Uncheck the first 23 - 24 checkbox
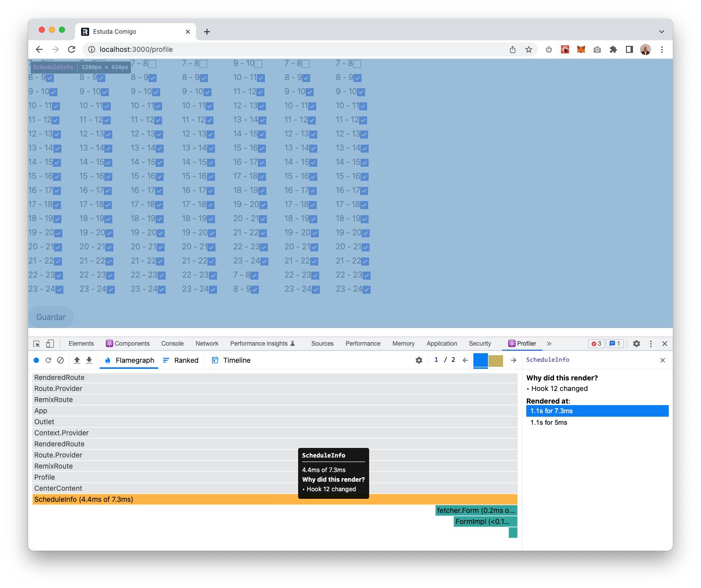The height and width of the screenshot is (588, 701). [x=60, y=289]
